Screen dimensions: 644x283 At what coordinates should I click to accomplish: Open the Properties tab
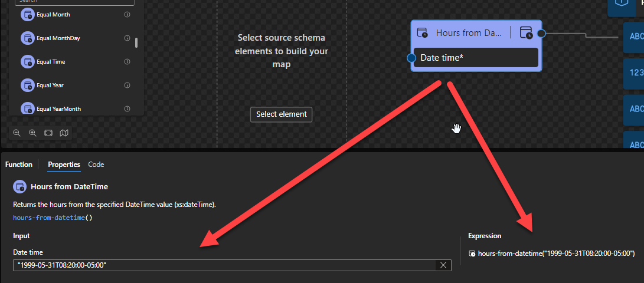(x=64, y=164)
